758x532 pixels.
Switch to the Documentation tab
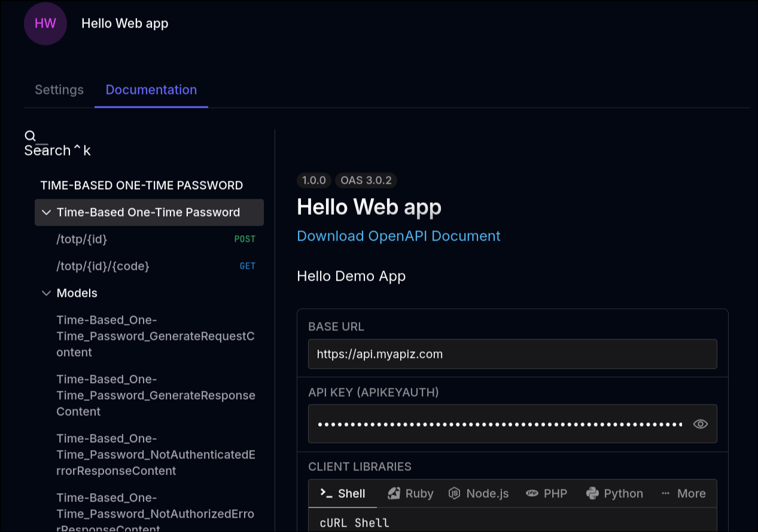coord(151,89)
